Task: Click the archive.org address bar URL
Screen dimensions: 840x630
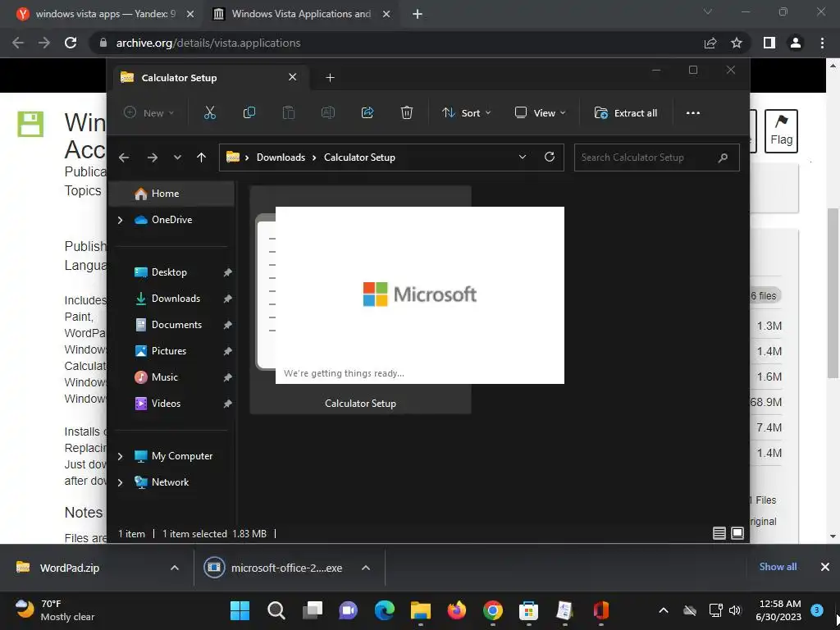Action: [208, 43]
